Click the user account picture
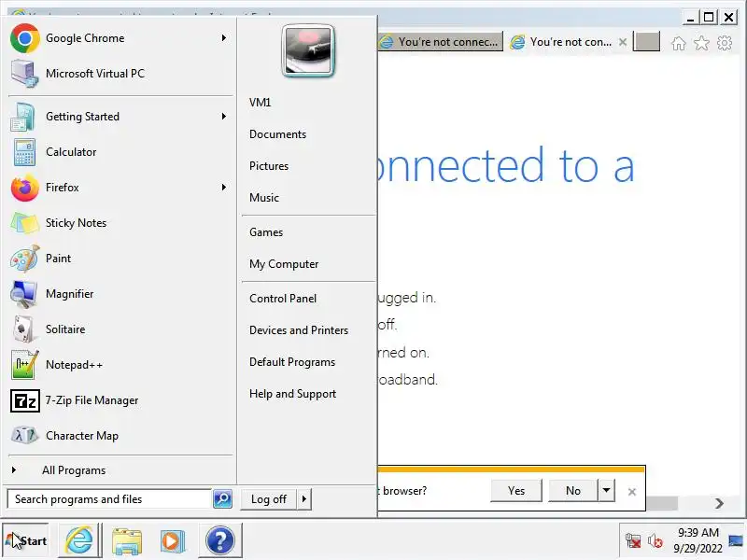 click(x=308, y=51)
